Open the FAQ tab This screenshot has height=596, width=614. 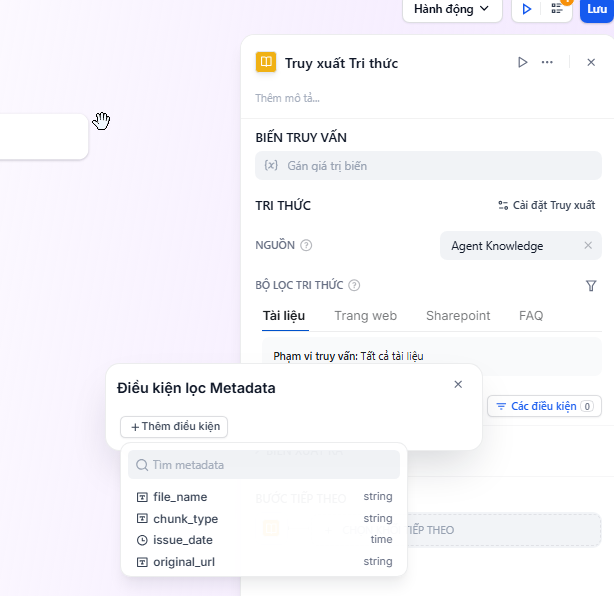531,316
